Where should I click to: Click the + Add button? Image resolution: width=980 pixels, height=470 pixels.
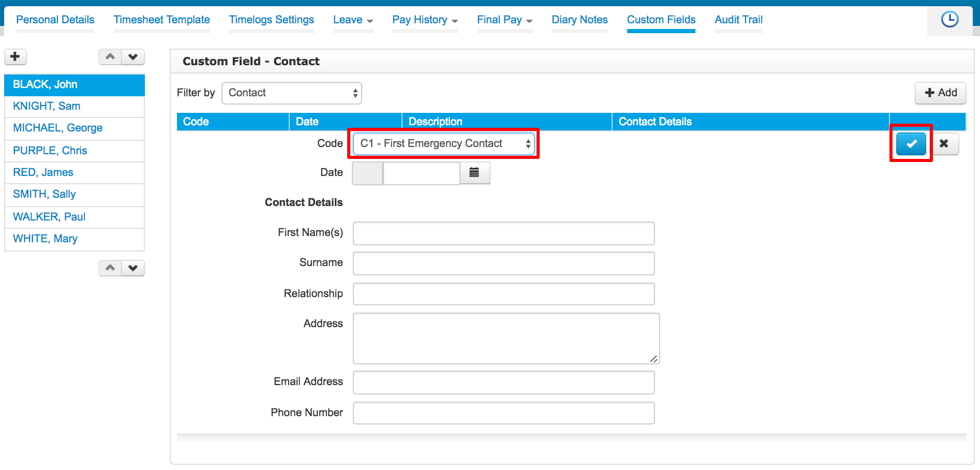point(941,93)
